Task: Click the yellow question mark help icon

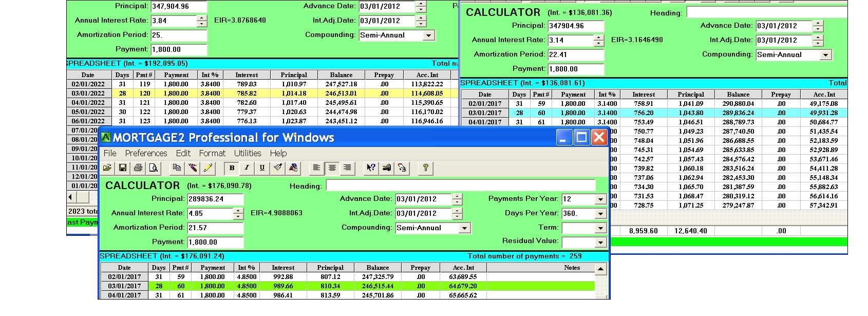Action: click(425, 168)
